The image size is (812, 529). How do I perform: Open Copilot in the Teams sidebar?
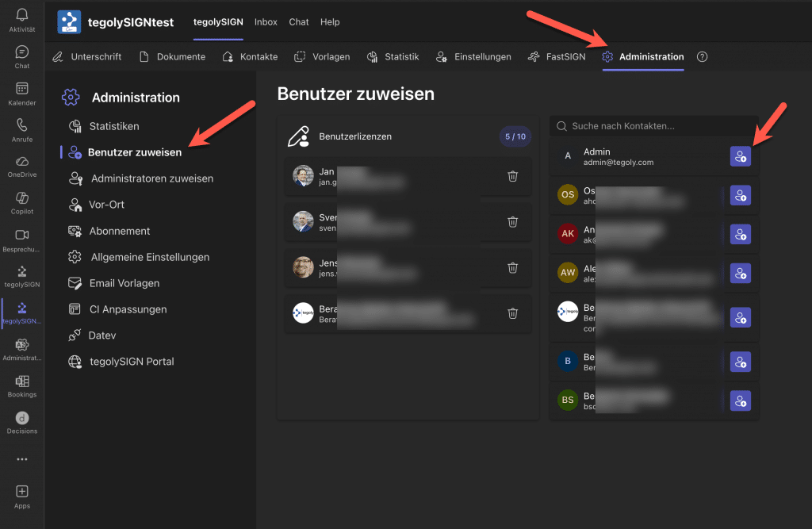point(22,202)
